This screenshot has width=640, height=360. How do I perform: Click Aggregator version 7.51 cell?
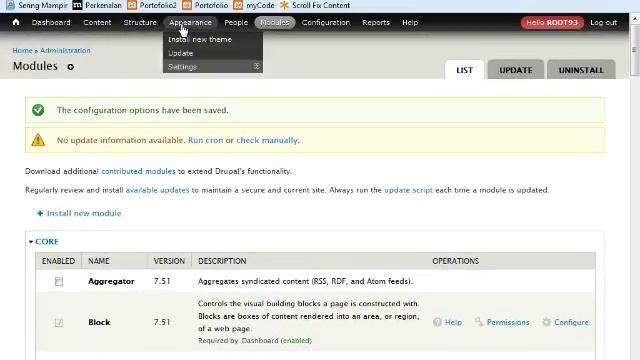(x=162, y=281)
